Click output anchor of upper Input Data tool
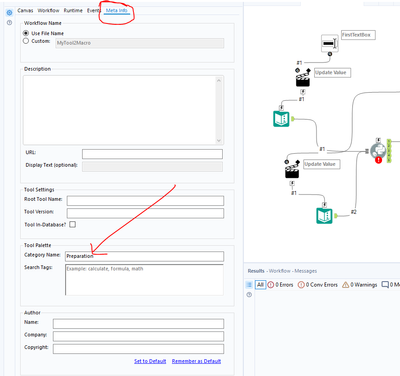Image resolution: width=400 pixels, height=376 pixels. click(293, 119)
